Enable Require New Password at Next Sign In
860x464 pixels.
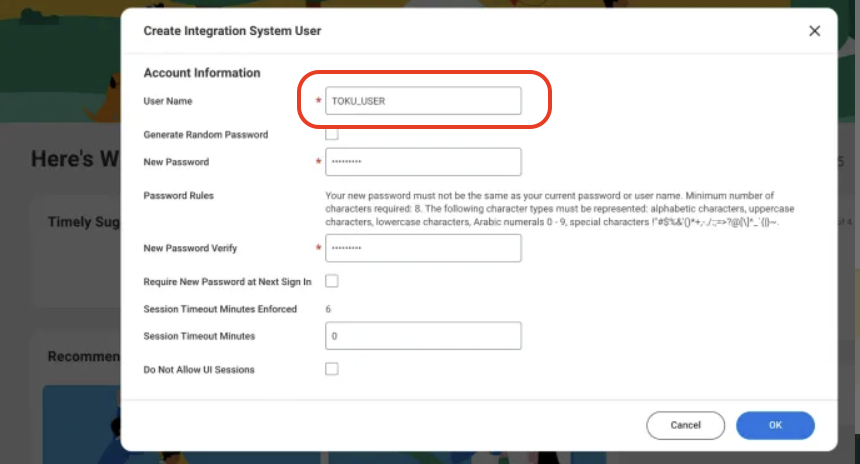(x=332, y=281)
